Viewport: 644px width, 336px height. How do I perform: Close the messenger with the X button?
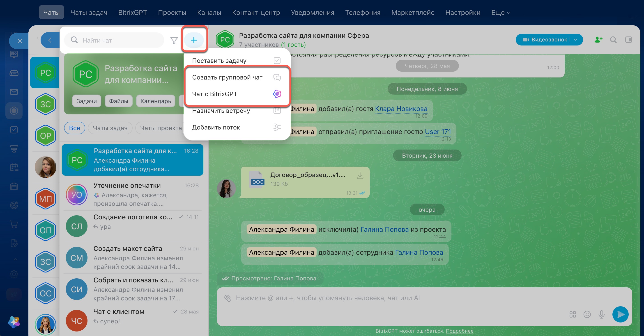click(x=20, y=41)
